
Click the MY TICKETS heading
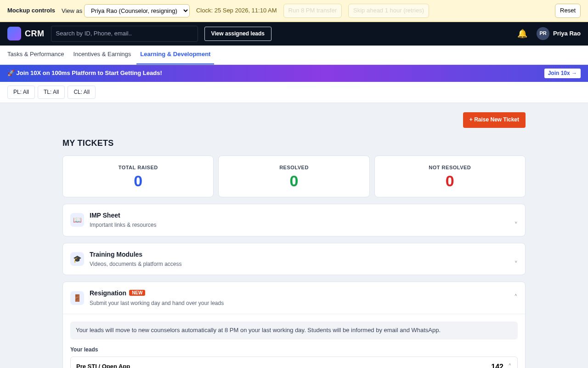(88, 143)
